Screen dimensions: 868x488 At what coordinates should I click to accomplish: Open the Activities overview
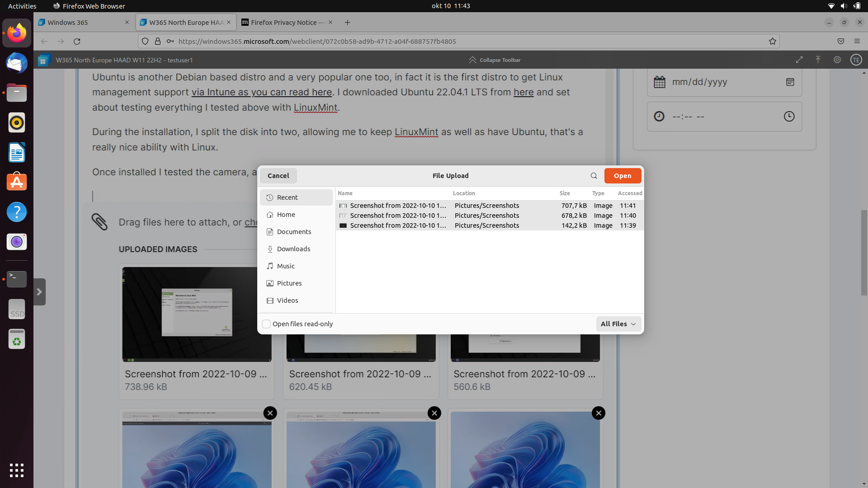coord(22,6)
